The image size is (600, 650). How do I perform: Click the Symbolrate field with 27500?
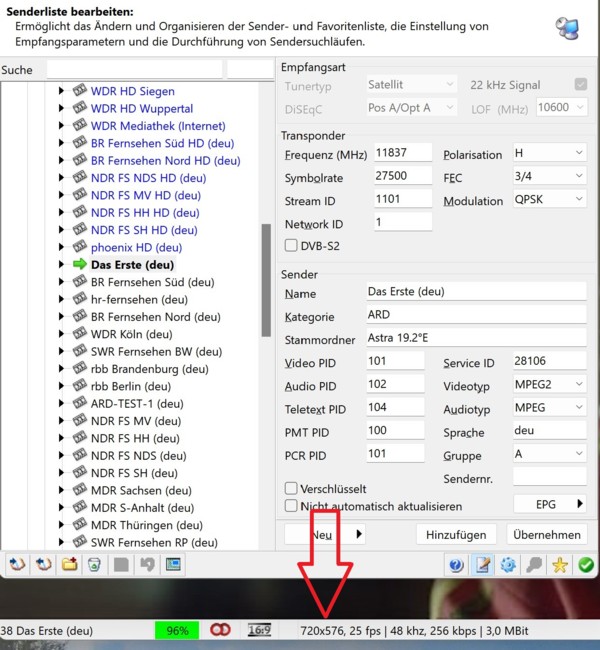(403, 176)
